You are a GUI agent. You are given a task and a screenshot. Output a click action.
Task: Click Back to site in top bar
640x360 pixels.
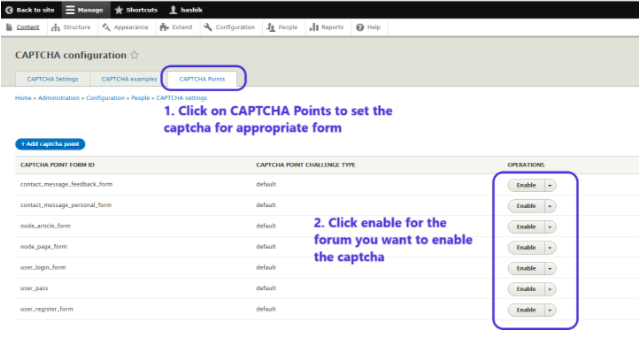(x=36, y=10)
